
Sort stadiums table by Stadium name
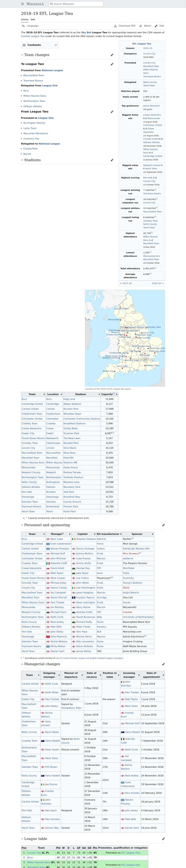tap(81, 394)
